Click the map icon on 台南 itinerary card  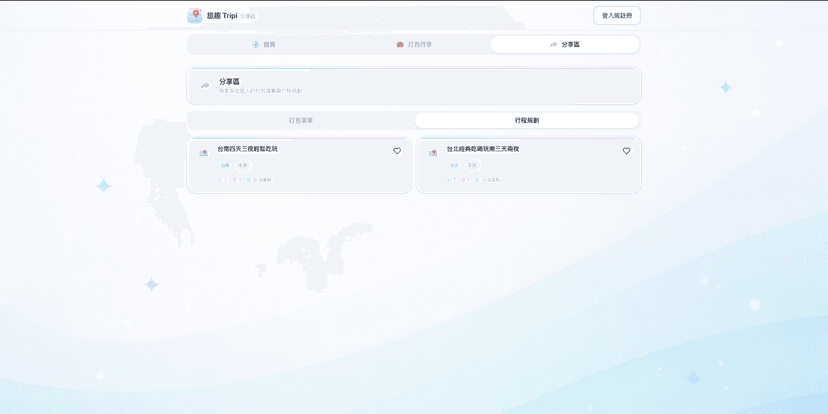pyautogui.click(x=204, y=153)
